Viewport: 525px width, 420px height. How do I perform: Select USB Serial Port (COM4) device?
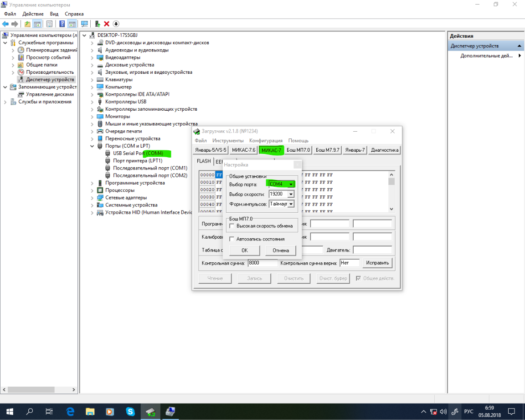point(138,154)
